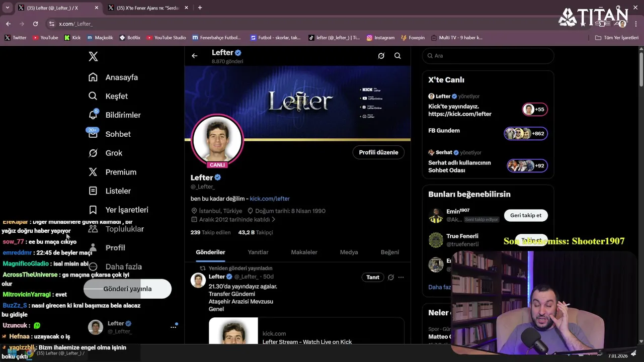This screenshot has width=644, height=362.
Task: Open YouTube bookmark
Action: (x=45, y=38)
